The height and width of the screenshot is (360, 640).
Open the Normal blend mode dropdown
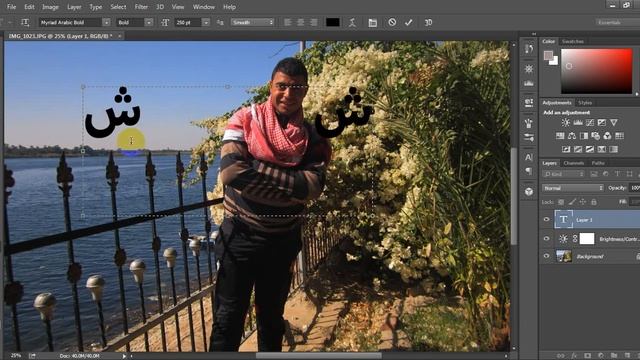573,188
